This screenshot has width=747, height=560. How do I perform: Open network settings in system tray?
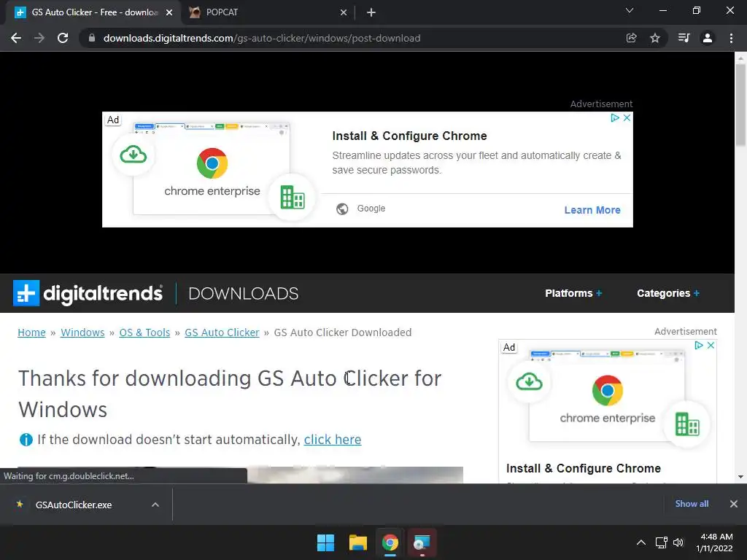(x=661, y=542)
